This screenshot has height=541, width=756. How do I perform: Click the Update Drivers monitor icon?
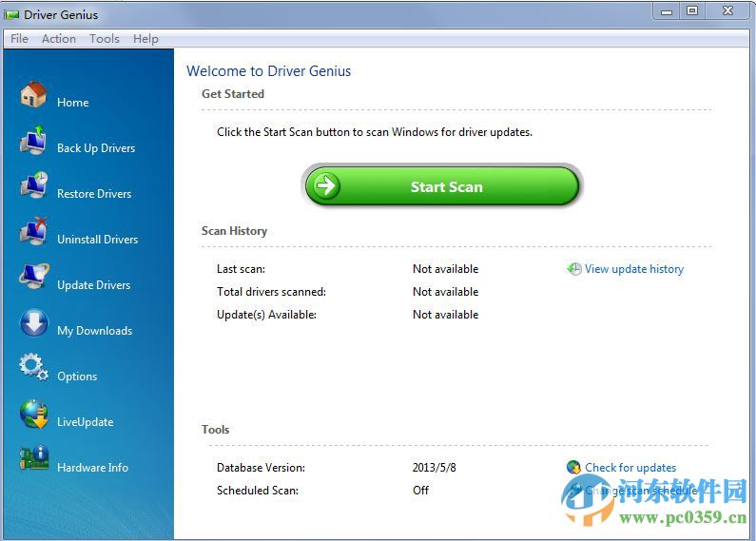point(33,277)
